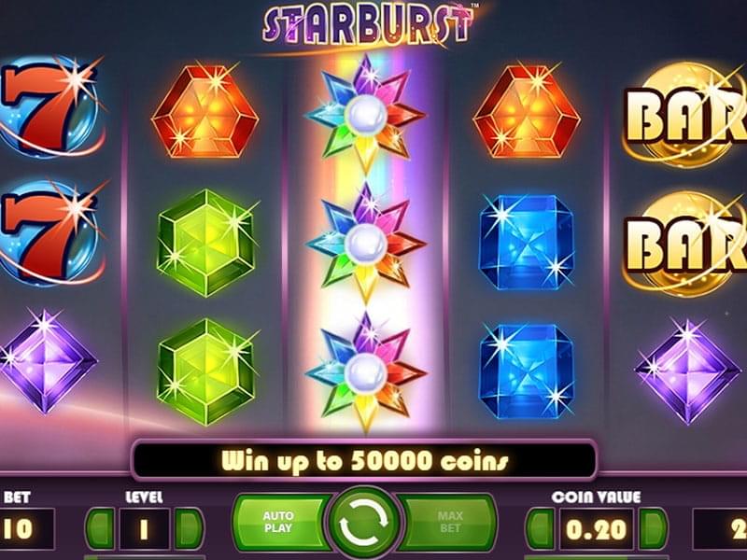The height and width of the screenshot is (560, 747).
Task: Click the Max Bet button
Action: click(x=448, y=522)
